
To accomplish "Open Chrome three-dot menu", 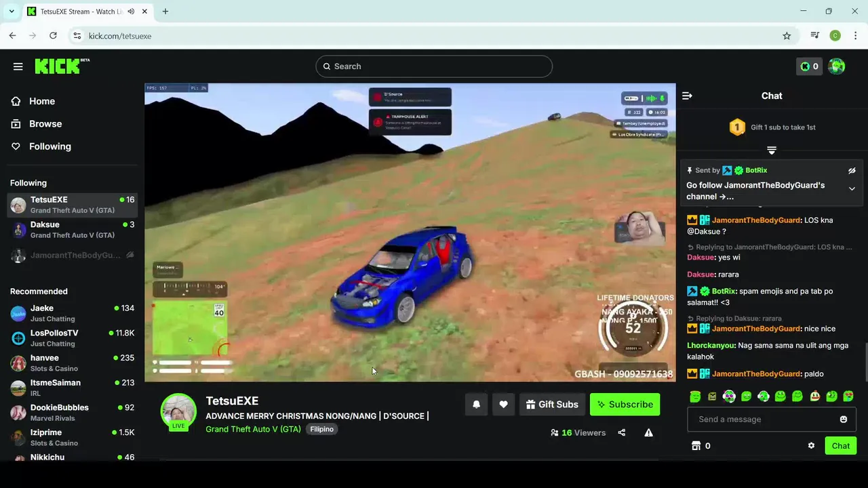I will (855, 36).
